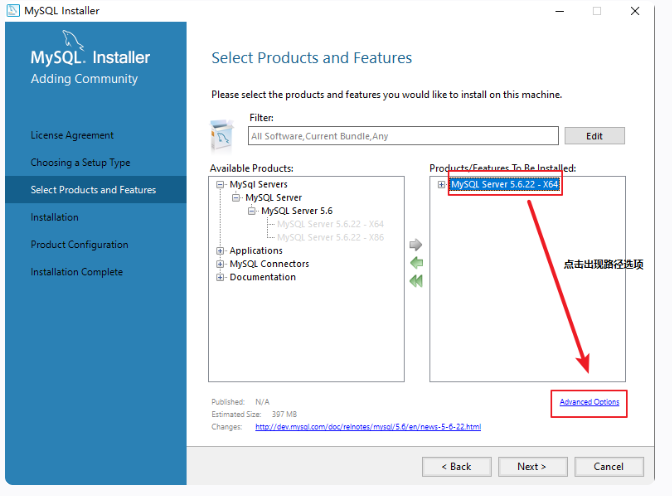This screenshot has width=672, height=496.
Task: Click the MySQL dolphin logo
Action: [x=72, y=40]
